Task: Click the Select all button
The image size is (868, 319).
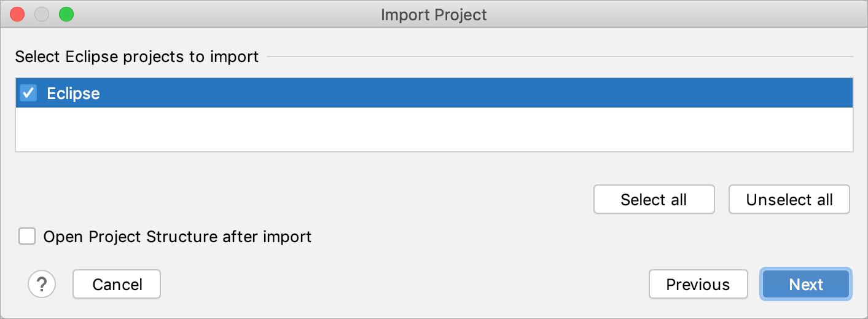Action: coord(654,199)
